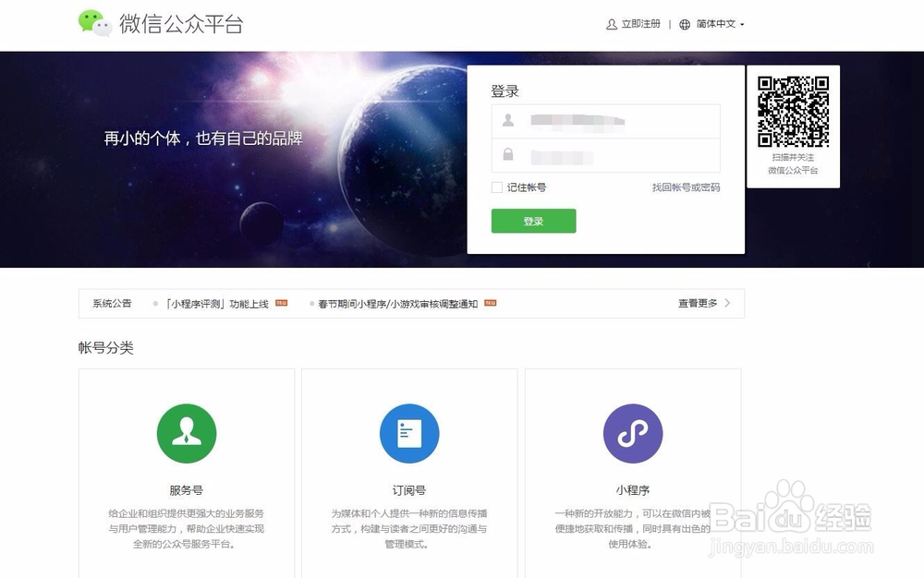Open the 「小程序评测」功能上线 announcement
The height and width of the screenshot is (578, 924).
coord(217,303)
